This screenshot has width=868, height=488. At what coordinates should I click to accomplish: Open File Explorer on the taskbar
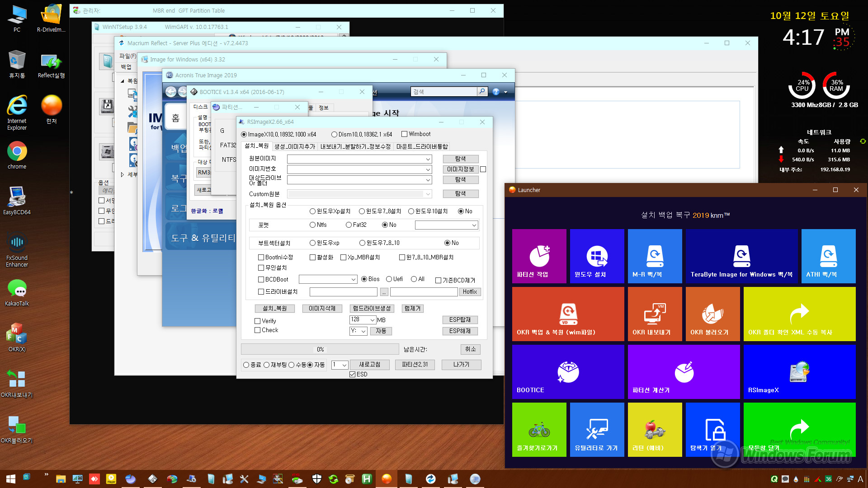tap(61, 479)
